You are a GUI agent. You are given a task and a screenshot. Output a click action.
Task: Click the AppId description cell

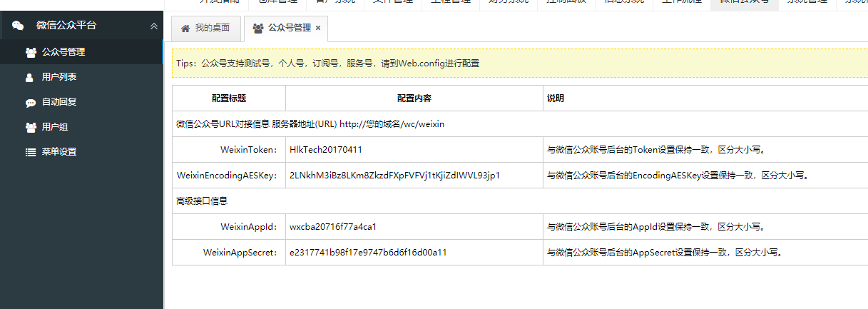pos(705,227)
